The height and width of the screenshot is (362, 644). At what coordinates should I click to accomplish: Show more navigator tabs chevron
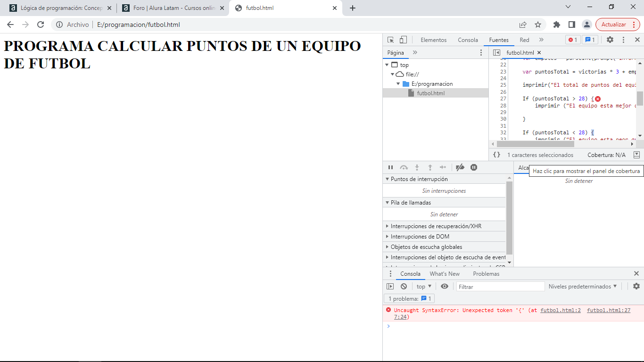(x=415, y=53)
